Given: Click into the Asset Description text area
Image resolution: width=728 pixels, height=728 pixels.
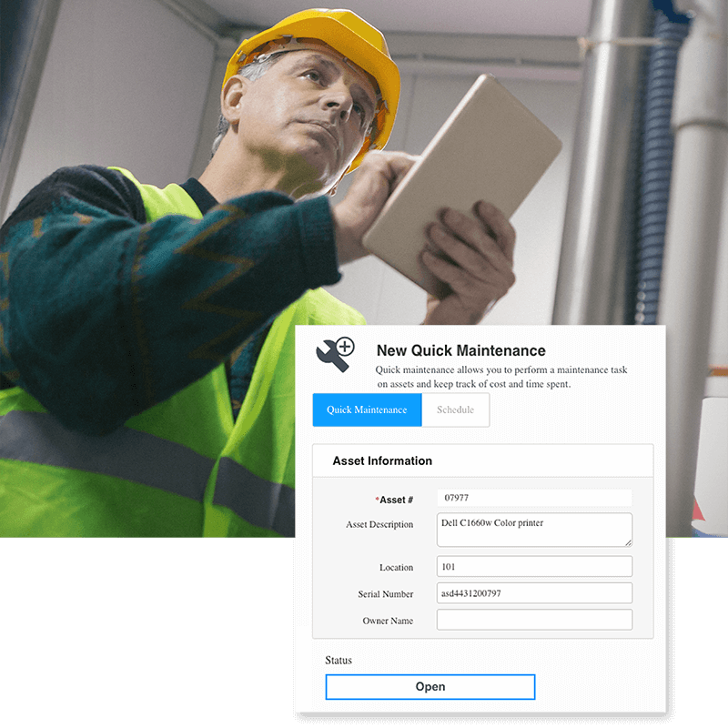Looking at the screenshot, I should (x=532, y=530).
